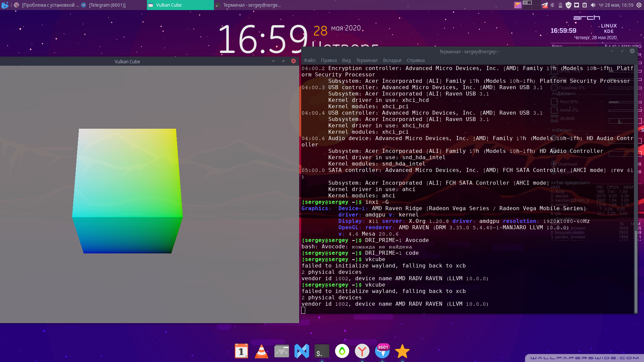
Task: Maximize the Vulkan Cube window
Action: pos(283,61)
